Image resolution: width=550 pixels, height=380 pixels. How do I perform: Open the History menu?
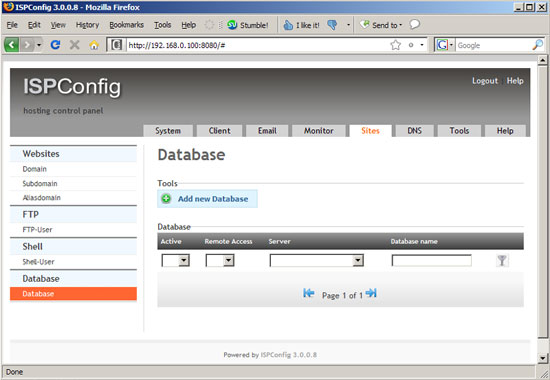pos(87,25)
